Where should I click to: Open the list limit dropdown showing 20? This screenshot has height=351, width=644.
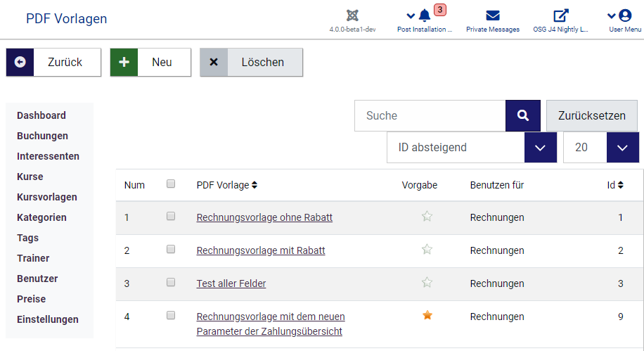pos(601,147)
